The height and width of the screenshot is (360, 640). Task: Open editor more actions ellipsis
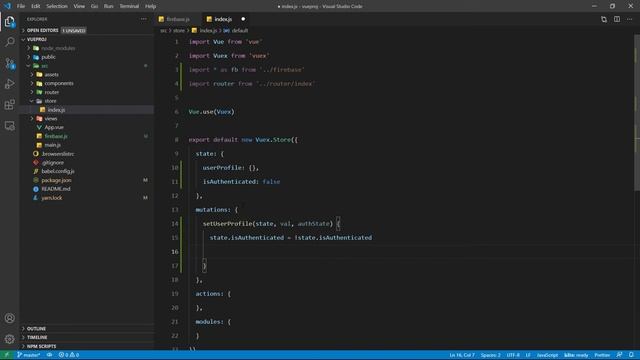(x=630, y=19)
